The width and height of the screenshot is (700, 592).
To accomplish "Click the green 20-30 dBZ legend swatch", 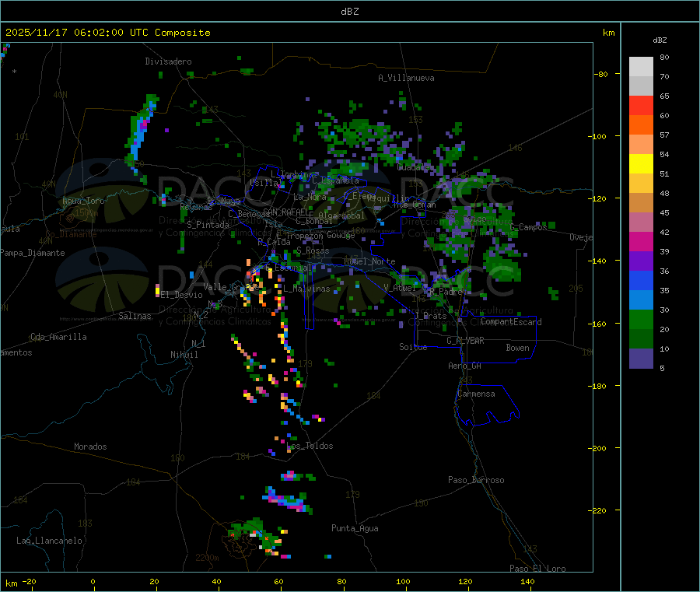I will (x=641, y=319).
